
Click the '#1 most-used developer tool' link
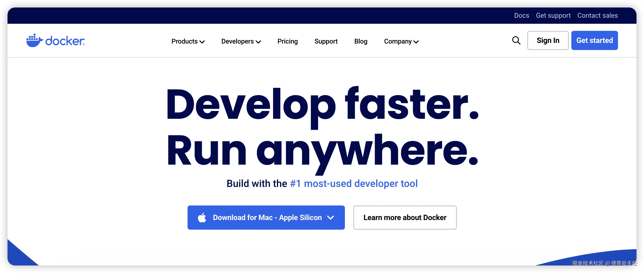pos(353,183)
